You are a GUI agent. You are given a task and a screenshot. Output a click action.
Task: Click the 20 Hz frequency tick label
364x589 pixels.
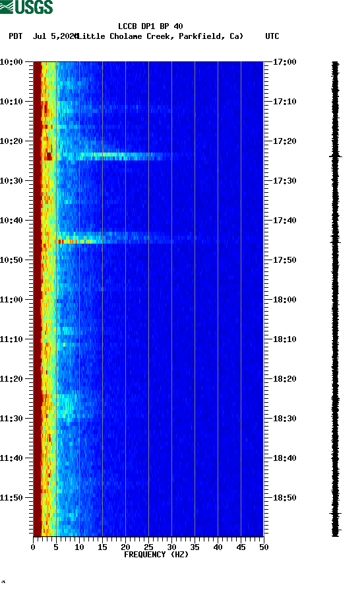pos(125,547)
